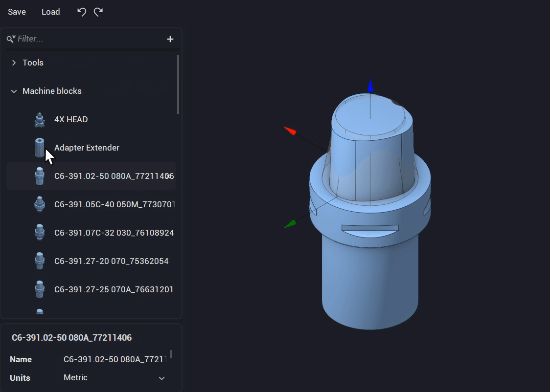Select C6-391.07C-32 030_76108924 row text
Screen dimensions: 550x392
114,233
